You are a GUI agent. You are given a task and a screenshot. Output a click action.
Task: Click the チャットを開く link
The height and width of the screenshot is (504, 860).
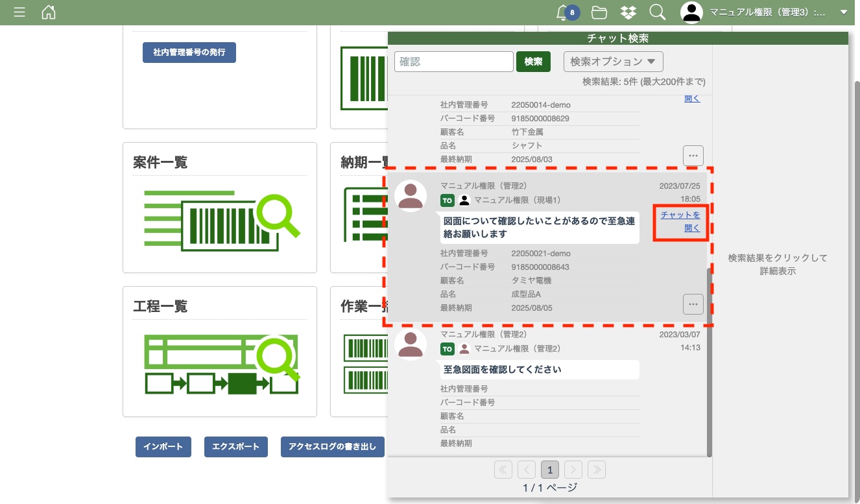pyautogui.click(x=680, y=221)
